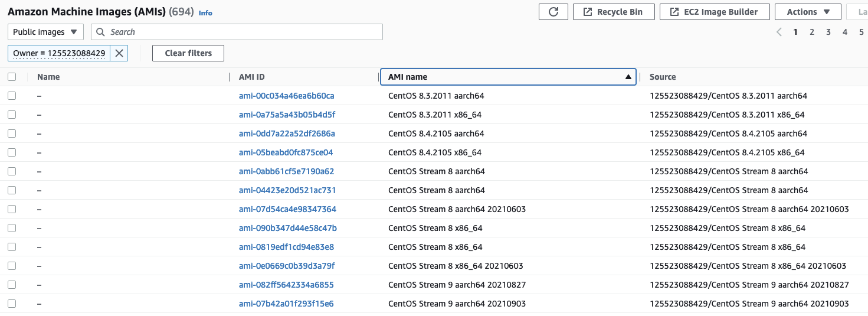Viewport: 868px width, 316px height.
Task: Expand the Actions dropdown
Action: pyautogui.click(x=809, y=12)
